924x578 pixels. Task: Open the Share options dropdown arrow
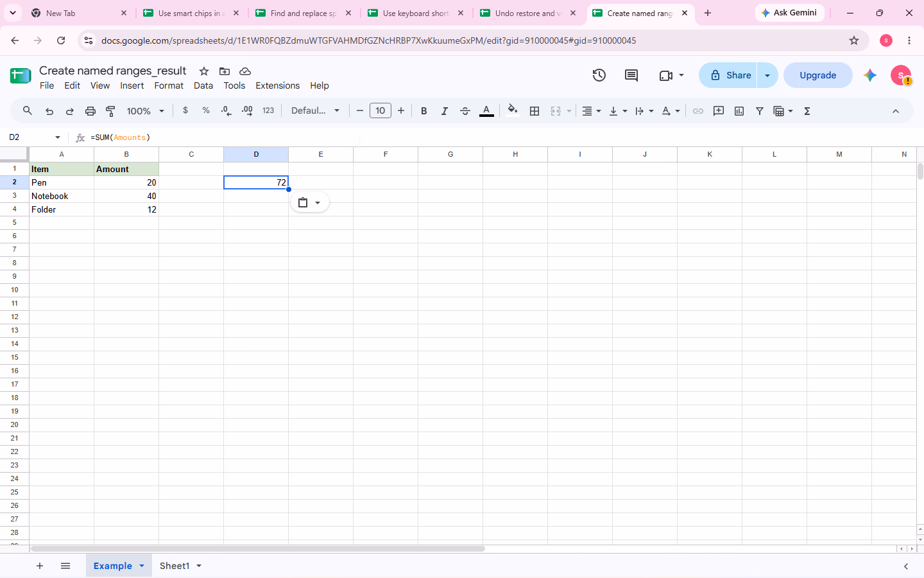[767, 75]
